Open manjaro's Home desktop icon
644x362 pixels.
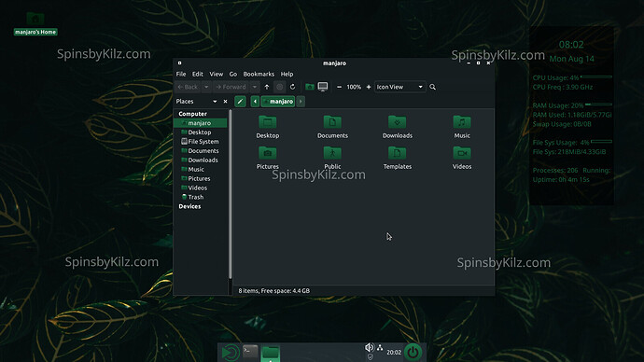35,23
